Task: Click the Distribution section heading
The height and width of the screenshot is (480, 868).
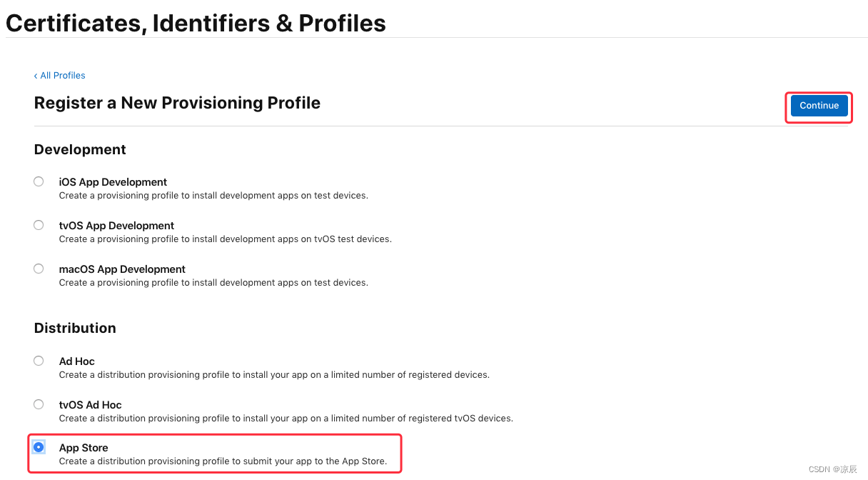Action: [x=75, y=328]
